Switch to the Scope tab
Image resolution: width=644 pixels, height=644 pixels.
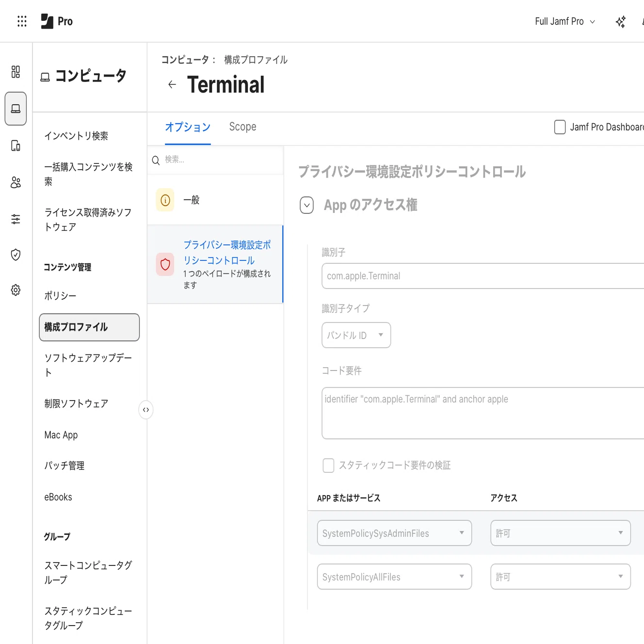(242, 127)
